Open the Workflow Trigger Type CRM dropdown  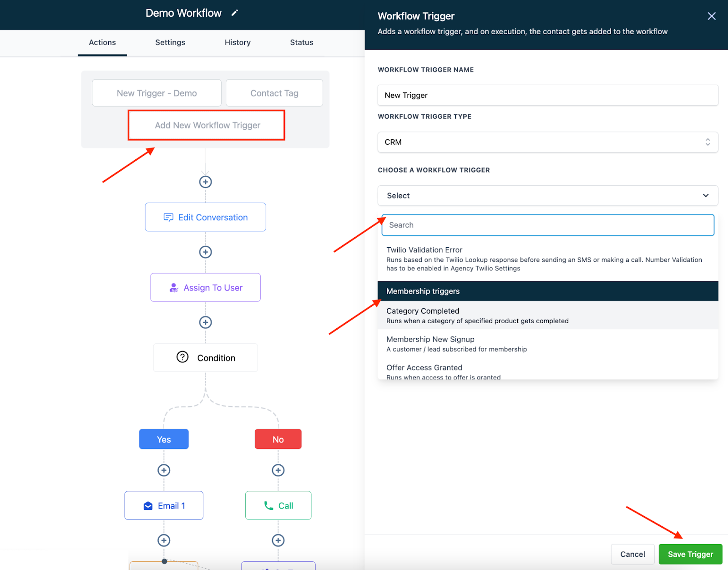548,142
